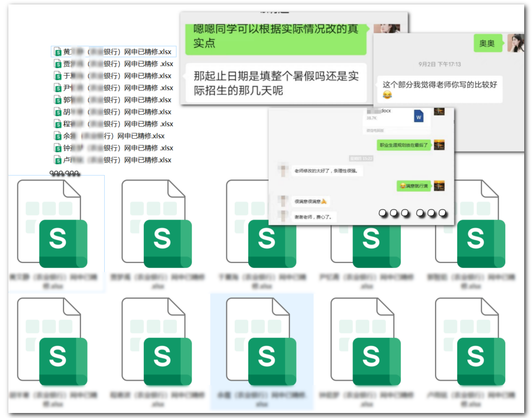Click xlsx icon beside file starting with 贾
Image resolution: width=532 pixels, height=418 pixels.
[x=57, y=64]
